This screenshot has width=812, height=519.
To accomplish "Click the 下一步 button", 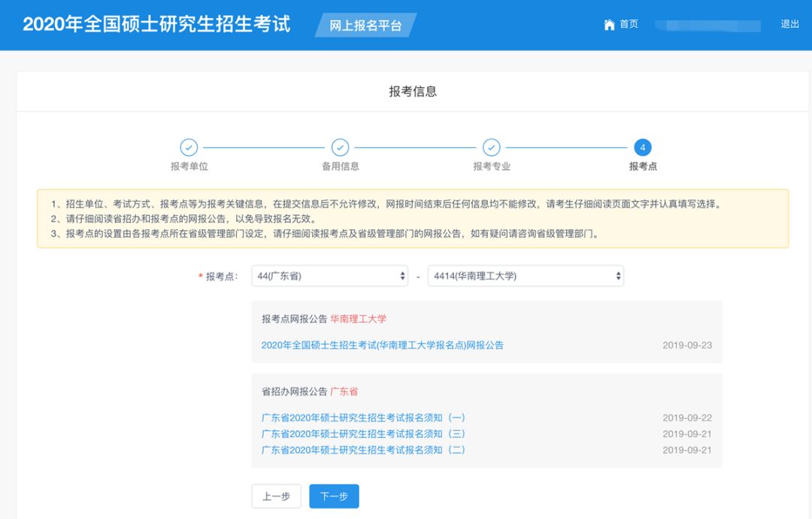I will point(333,496).
